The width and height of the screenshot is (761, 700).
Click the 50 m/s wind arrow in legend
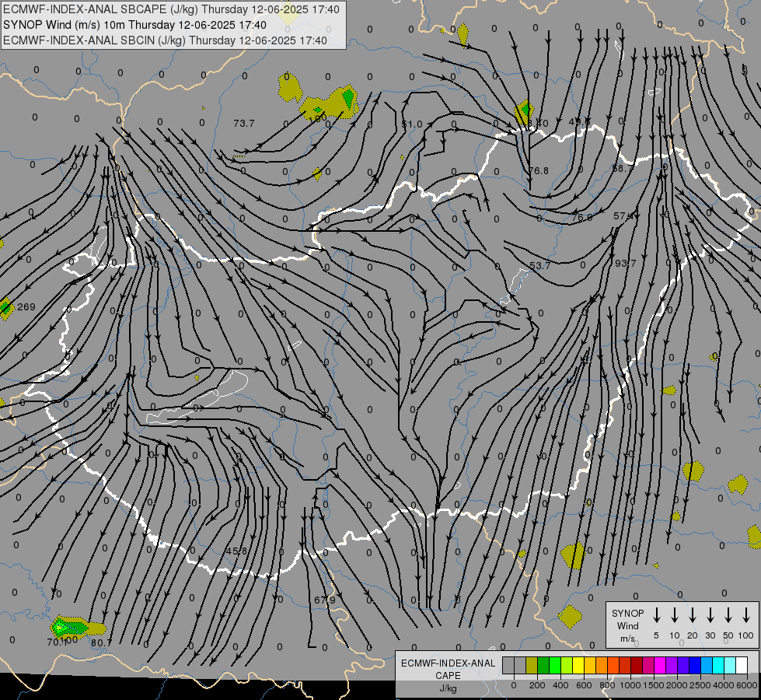click(728, 614)
